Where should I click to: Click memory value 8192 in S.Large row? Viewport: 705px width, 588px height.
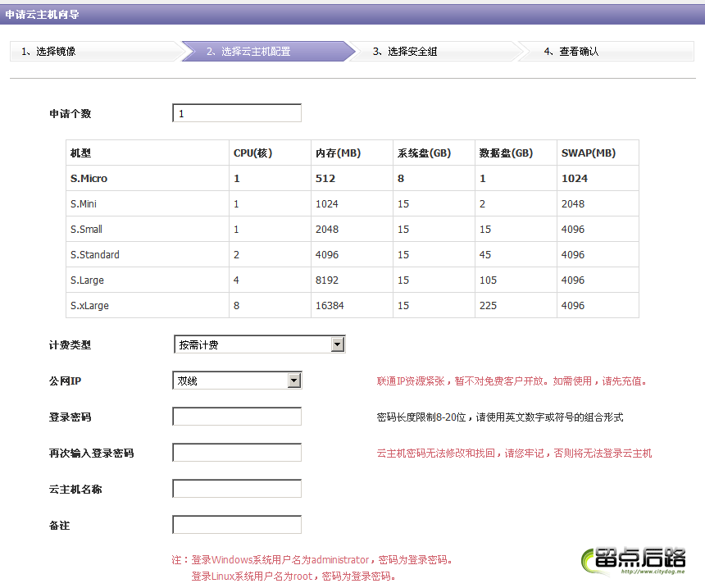327,280
